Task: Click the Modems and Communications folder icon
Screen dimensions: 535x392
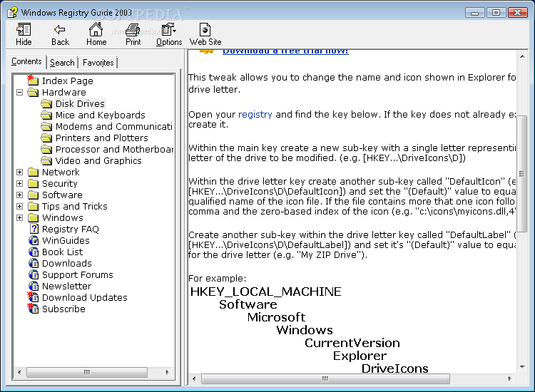Action: (46, 126)
